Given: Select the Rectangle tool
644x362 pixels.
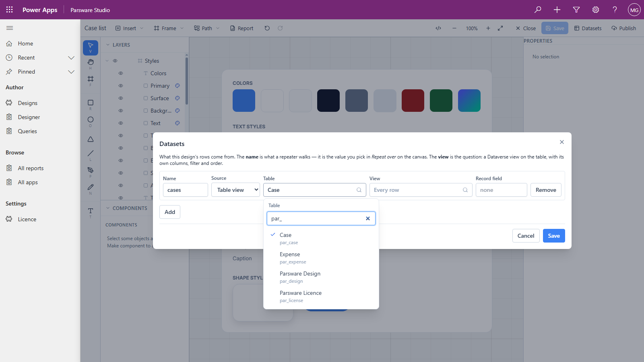Looking at the screenshot, I should pos(91,105).
